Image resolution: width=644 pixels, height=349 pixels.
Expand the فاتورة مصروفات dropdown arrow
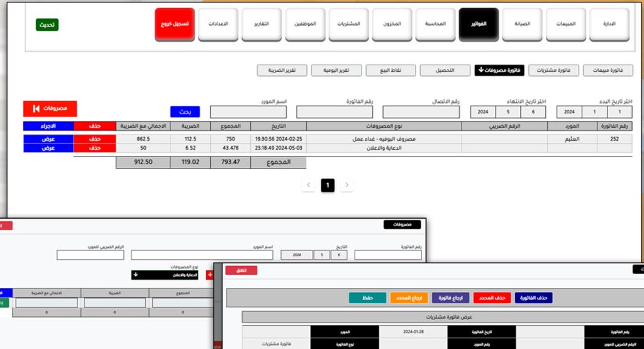(481, 70)
